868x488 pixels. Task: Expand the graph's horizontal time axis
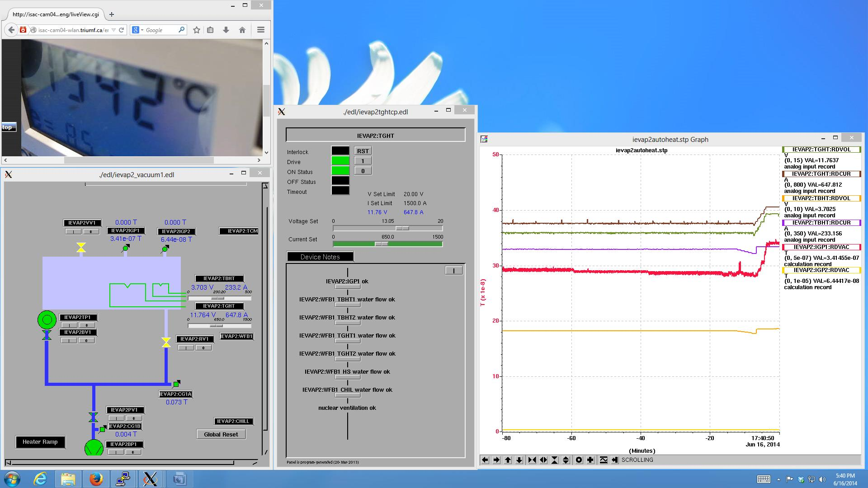coord(543,460)
